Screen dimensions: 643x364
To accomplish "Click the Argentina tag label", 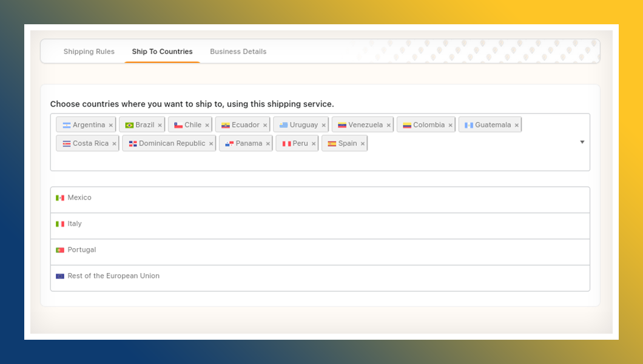I will click(x=89, y=125).
